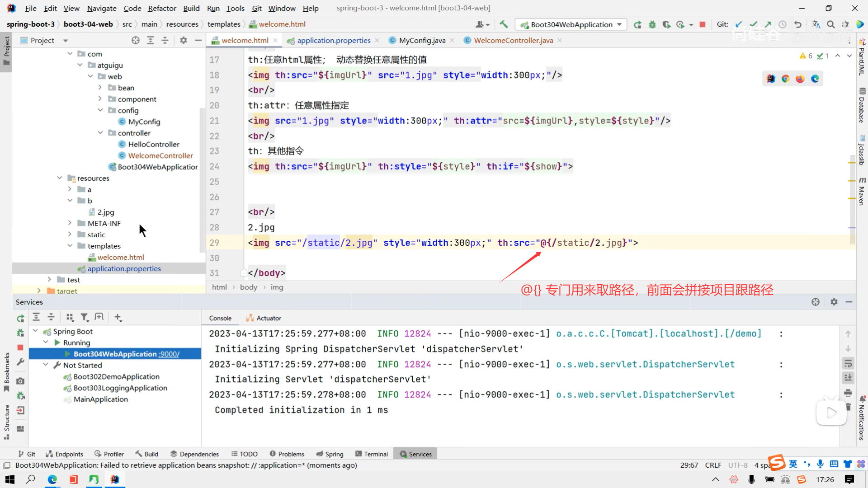Click the Filter icon in Services toolbar
Image resolution: width=868 pixels, height=488 pixels.
(x=84, y=317)
